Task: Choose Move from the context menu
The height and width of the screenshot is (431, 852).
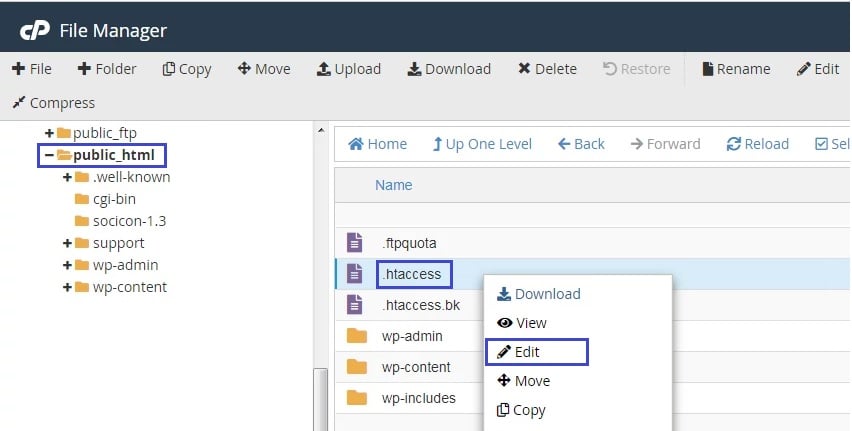Action: click(x=523, y=381)
